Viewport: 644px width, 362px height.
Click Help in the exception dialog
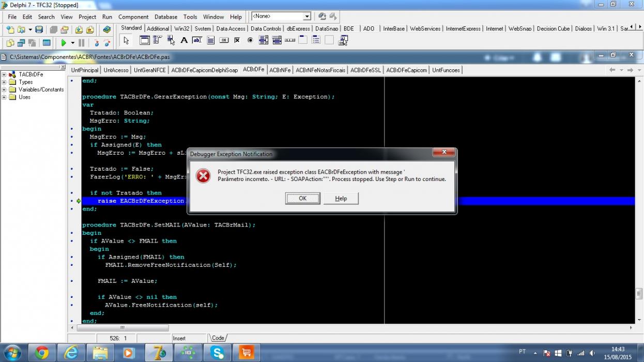[x=341, y=199]
